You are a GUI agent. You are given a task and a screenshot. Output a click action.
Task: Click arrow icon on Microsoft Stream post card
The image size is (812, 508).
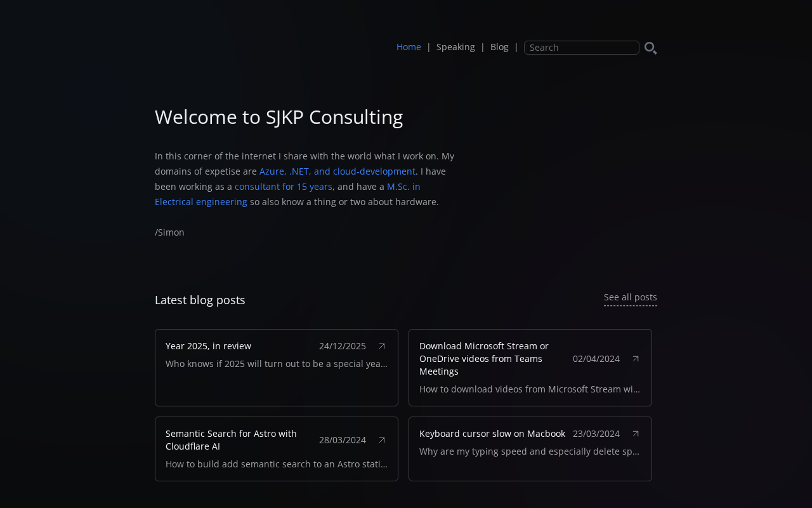(636, 359)
